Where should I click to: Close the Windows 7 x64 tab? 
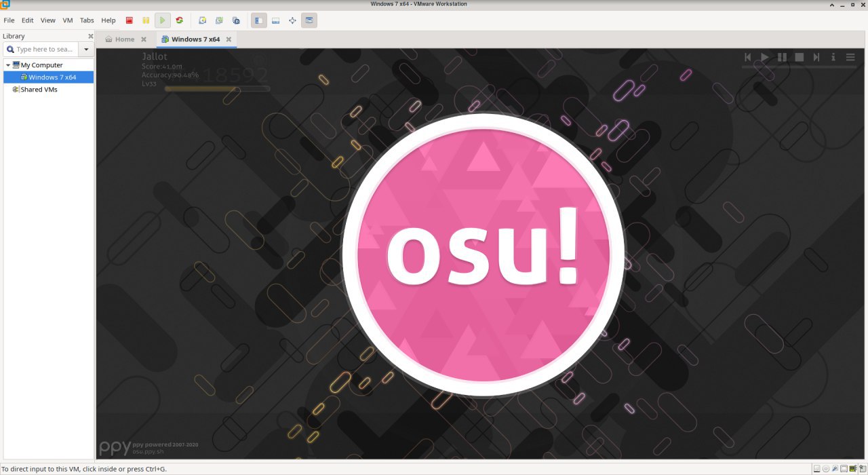(229, 39)
